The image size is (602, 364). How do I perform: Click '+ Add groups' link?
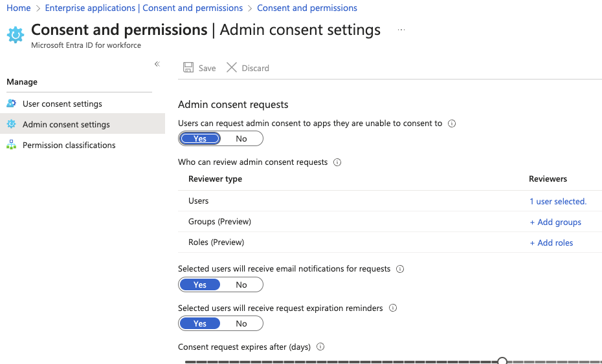pyautogui.click(x=555, y=222)
